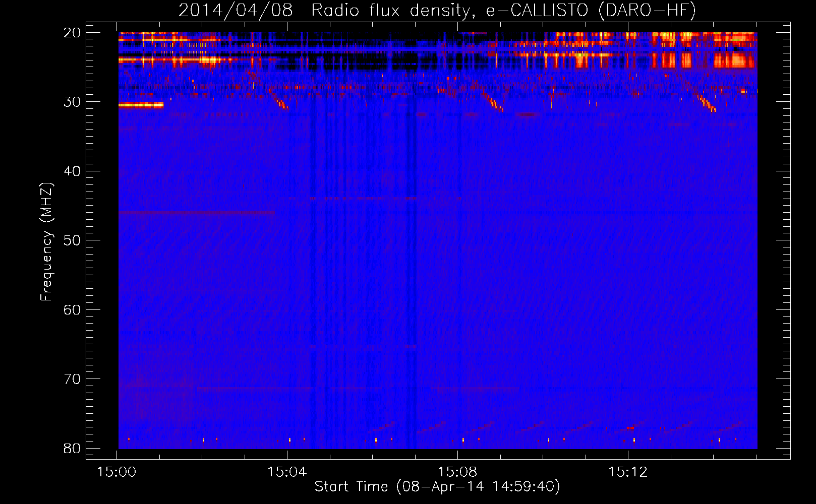Click the 30 frequency tick label

click(72, 102)
